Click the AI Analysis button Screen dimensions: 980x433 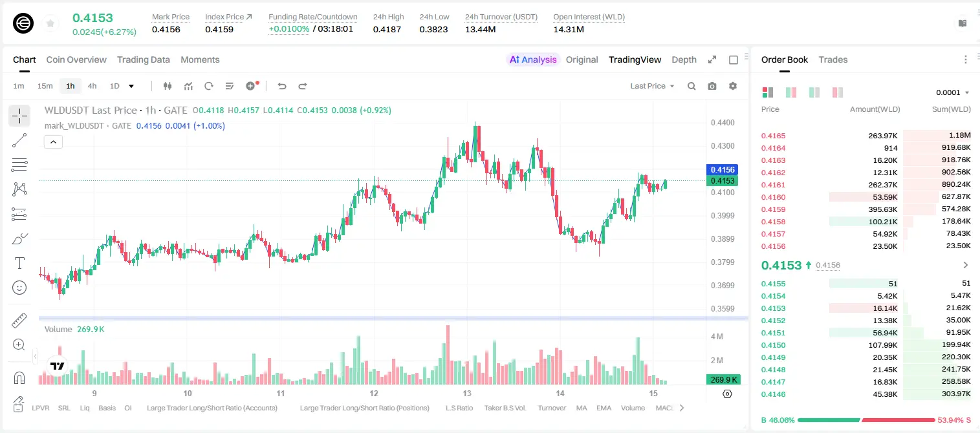point(533,59)
